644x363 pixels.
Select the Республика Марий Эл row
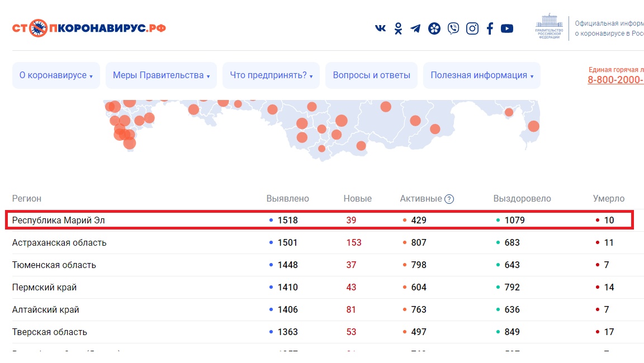pos(59,220)
